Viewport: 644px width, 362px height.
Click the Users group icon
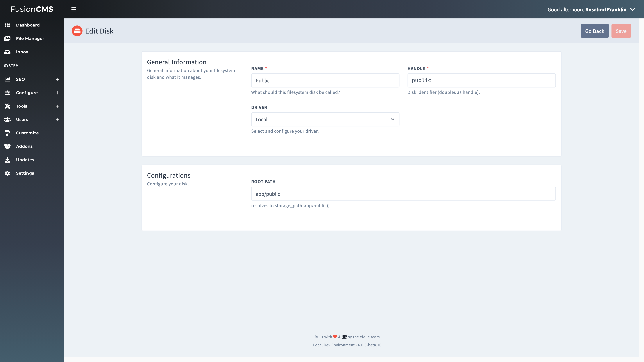click(x=7, y=120)
